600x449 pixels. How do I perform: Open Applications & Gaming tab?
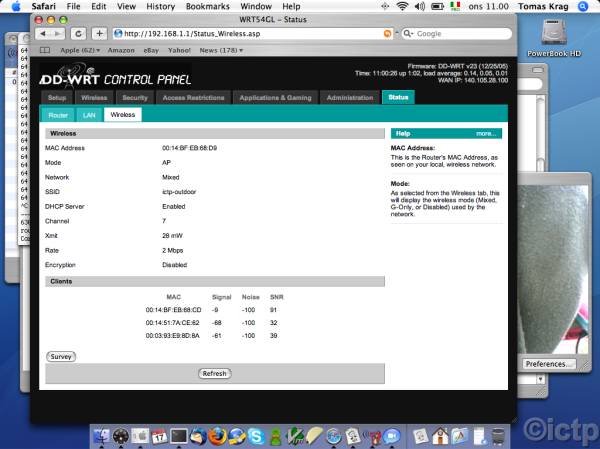tap(275, 98)
